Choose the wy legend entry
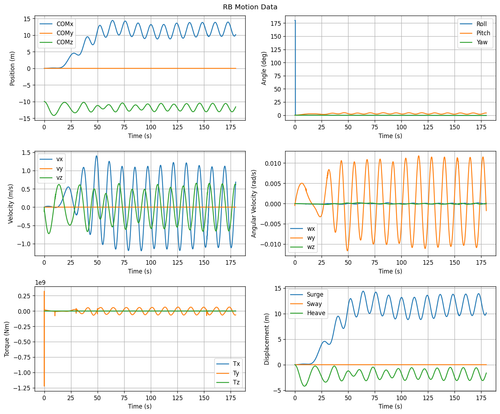Viewport: 500px width, 414px height. tap(302, 238)
